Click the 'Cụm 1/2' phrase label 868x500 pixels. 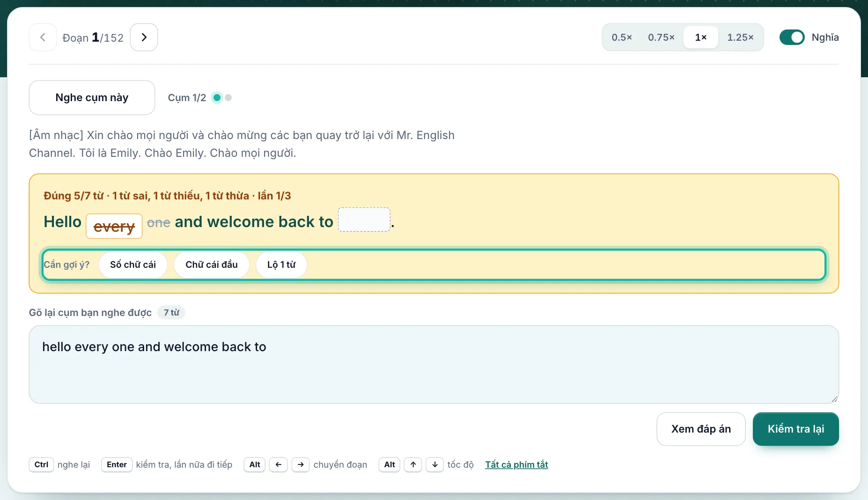(x=187, y=98)
